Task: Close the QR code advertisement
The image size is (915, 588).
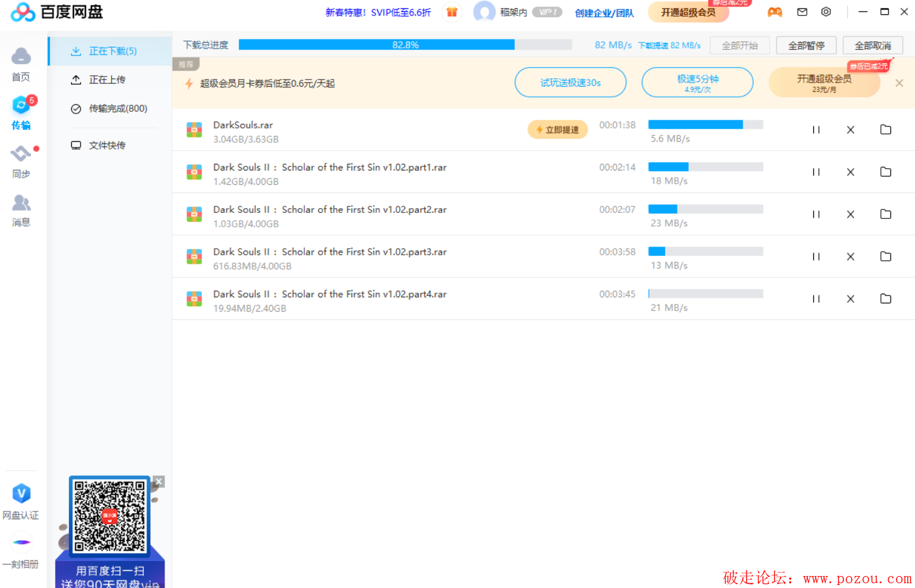Action: tap(158, 482)
